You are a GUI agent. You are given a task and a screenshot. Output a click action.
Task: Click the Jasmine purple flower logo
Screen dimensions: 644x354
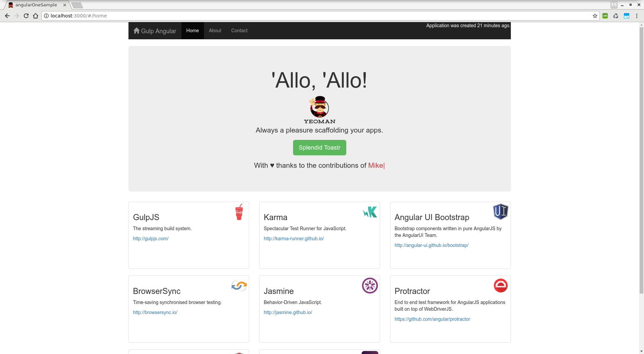coord(370,286)
